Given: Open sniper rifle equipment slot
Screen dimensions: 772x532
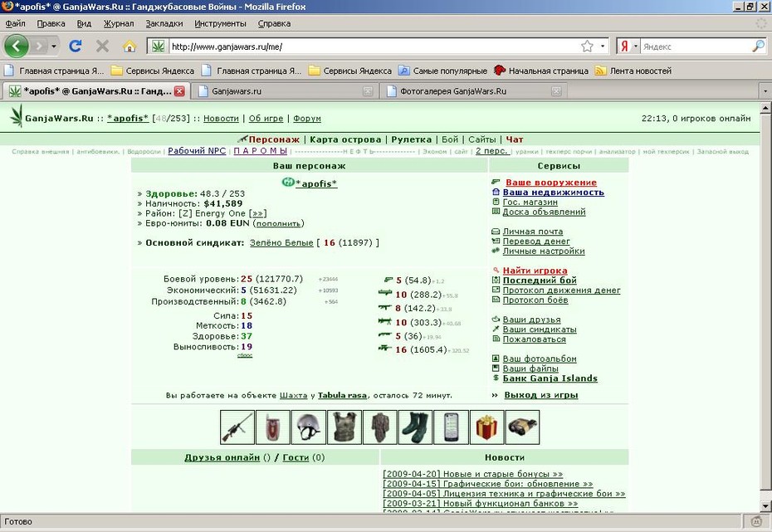Looking at the screenshot, I should 237,427.
